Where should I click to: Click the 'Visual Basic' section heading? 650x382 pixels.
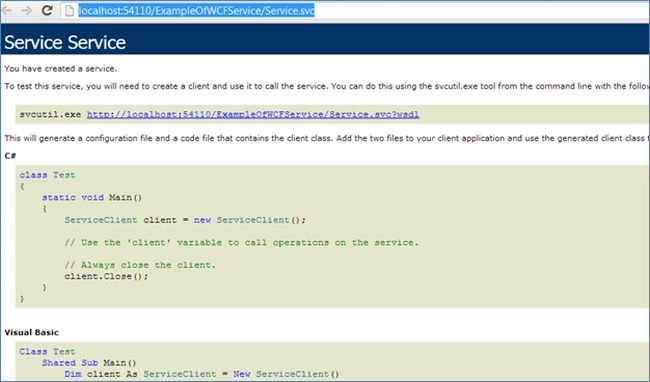[32, 332]
